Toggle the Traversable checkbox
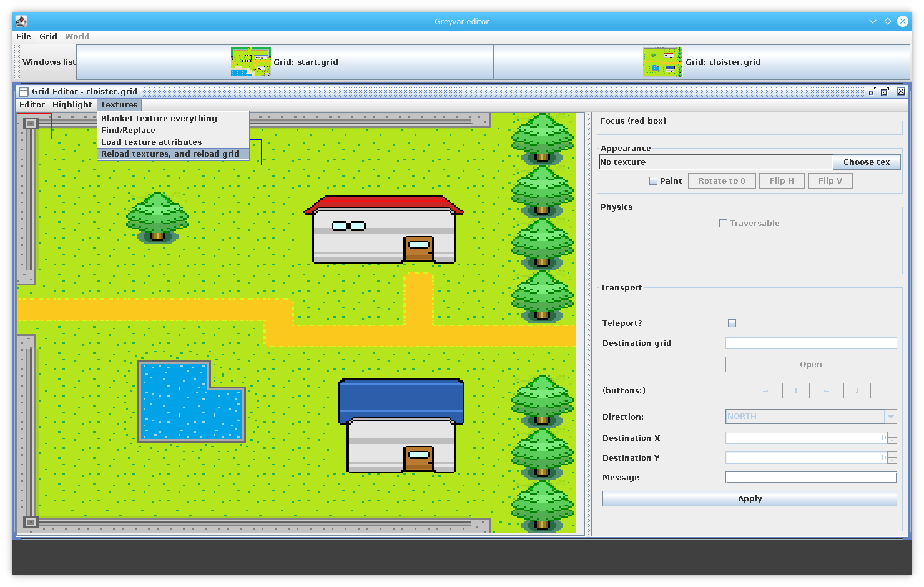 pyautogui.click(x=723, y=224)
